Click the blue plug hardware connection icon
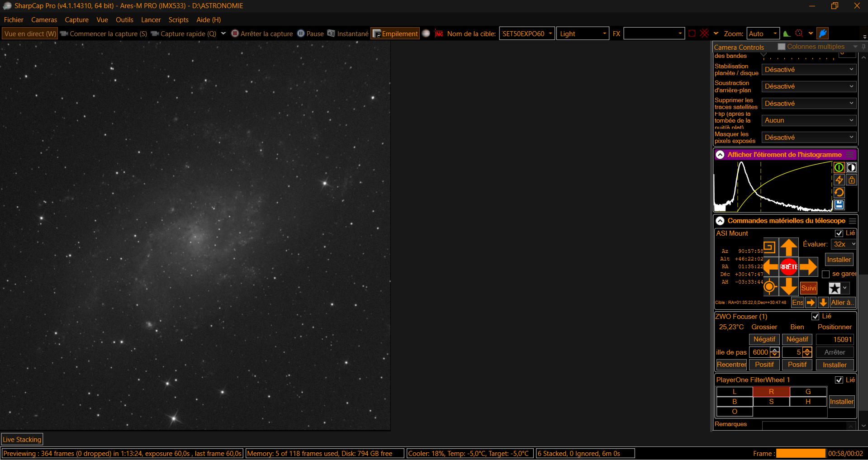 pyautogui.click(x=823, y=33)
